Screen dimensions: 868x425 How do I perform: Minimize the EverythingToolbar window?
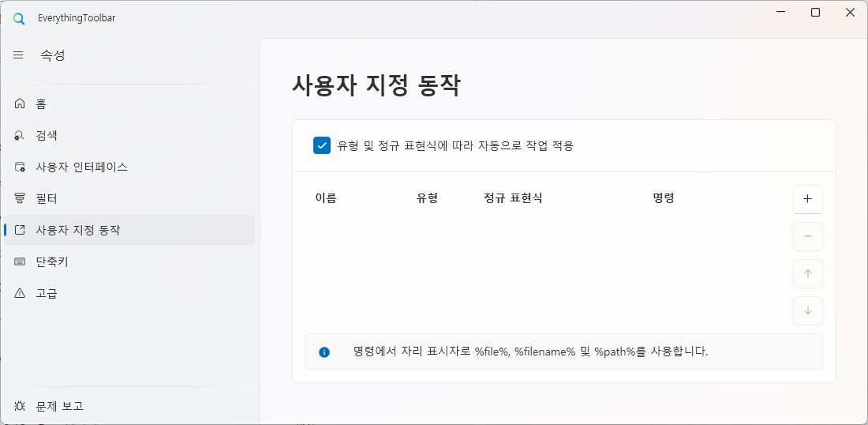[x=780, y=12]
